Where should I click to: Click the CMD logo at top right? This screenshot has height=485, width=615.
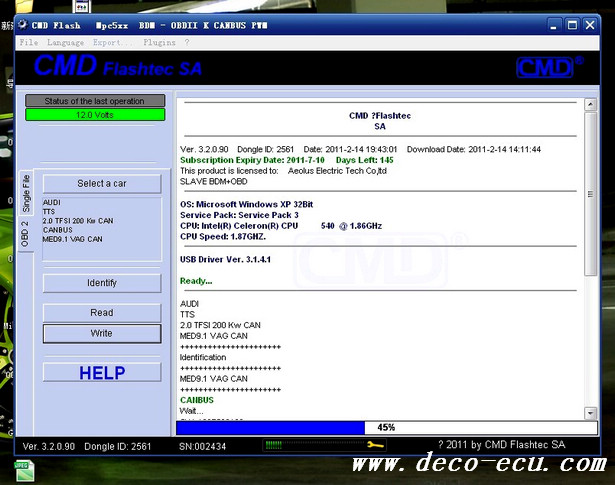point(549,67)
